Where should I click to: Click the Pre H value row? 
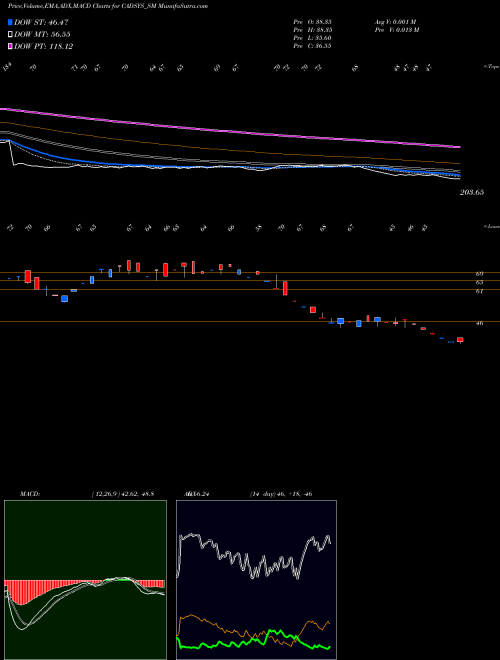click(312, 30)
